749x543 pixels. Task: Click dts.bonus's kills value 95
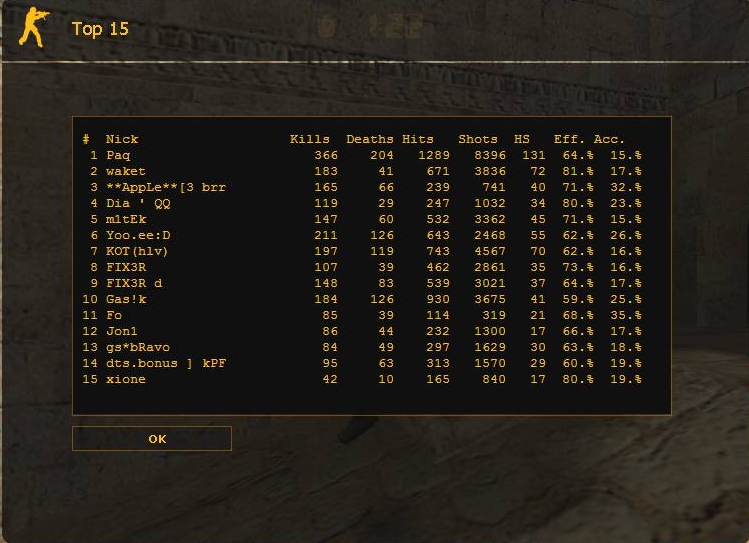tap(330, 363)
